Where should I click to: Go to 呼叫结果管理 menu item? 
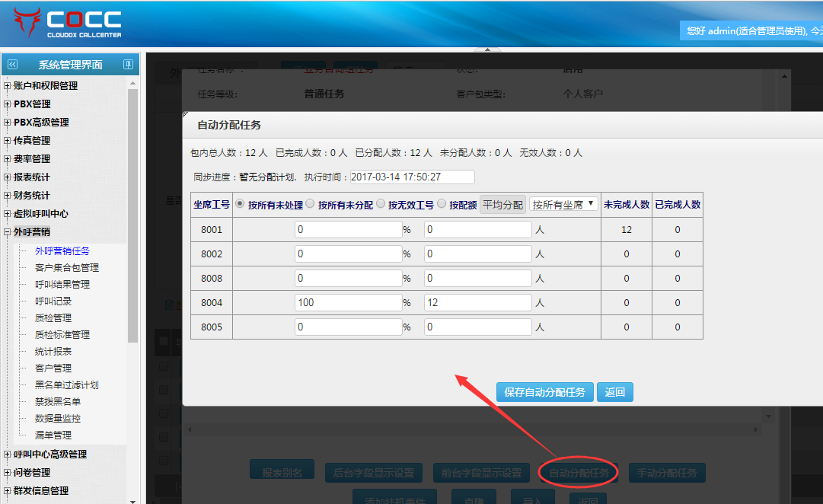(x=62, y=285)
